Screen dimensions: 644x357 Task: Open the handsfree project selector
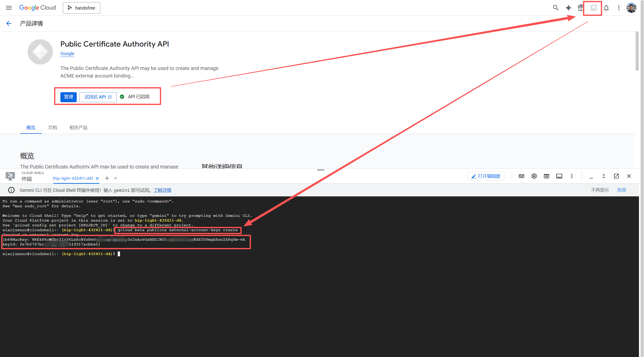(x=82, y=8)
